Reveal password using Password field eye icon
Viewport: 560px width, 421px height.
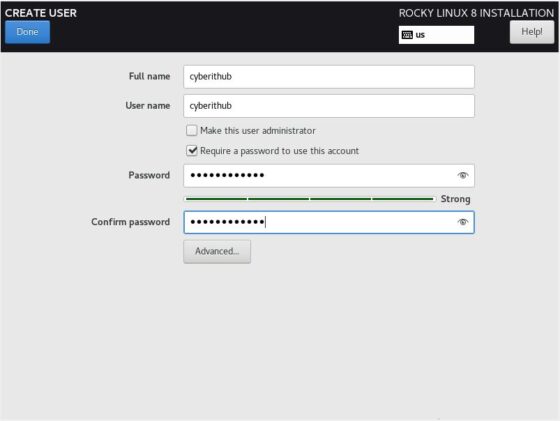tap(462, 175)
